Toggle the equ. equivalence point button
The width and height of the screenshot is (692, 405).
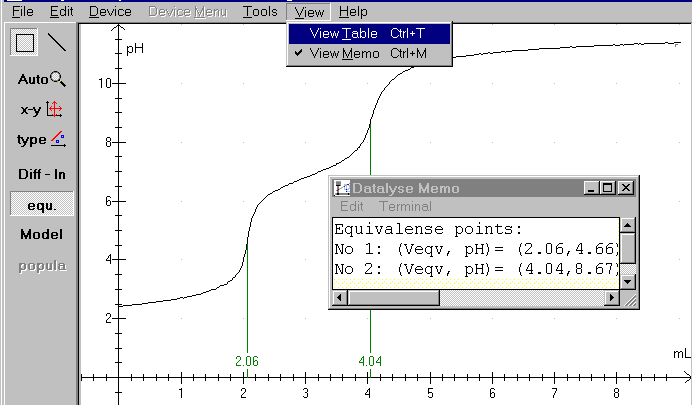tap(41, 204)
